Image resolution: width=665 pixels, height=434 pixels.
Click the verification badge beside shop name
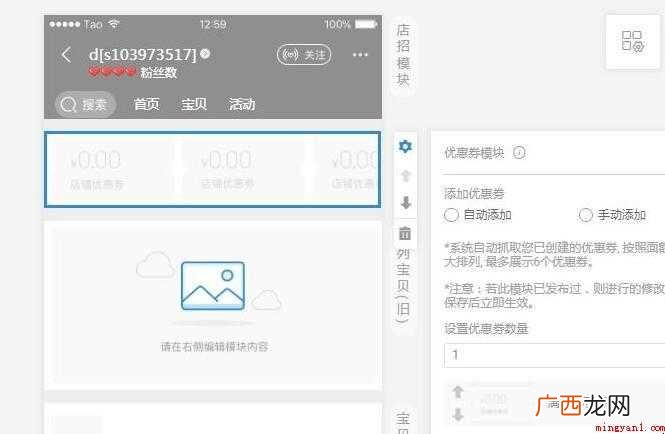pyautogui.click(x=205, y=54)
